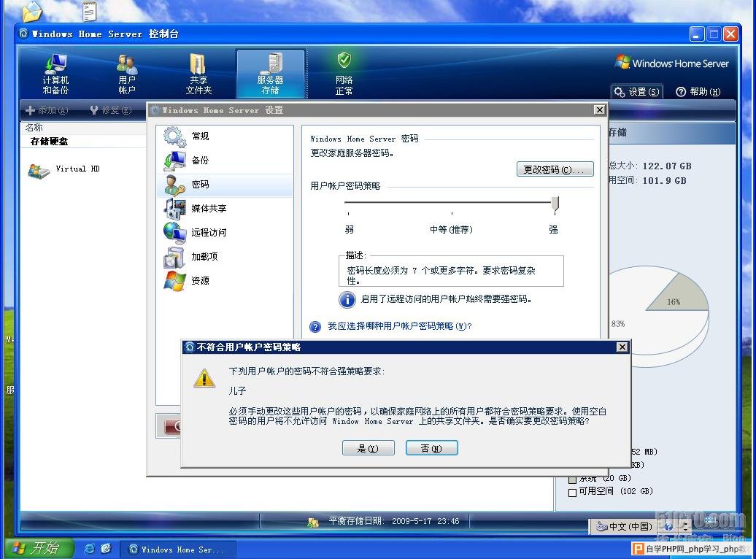The image size is (756, 559).
Task: Toggle the 可用空间 legend checkbox
Action: (x=572, y=493)
